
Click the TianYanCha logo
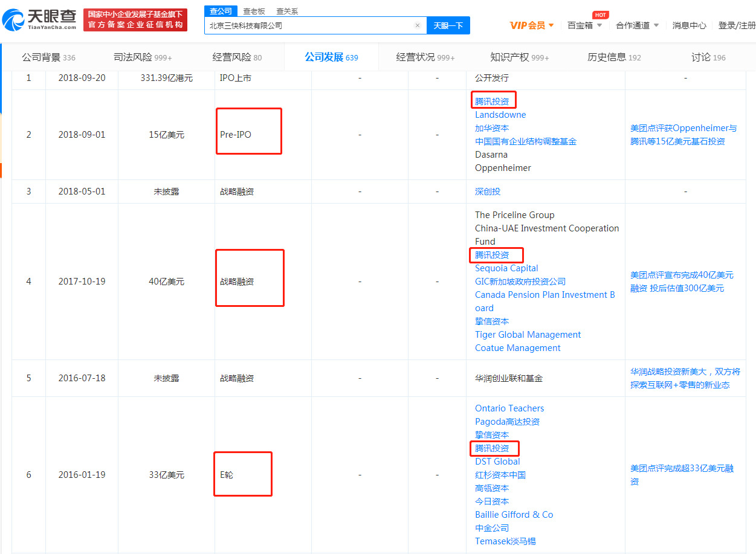click(40, 20)
